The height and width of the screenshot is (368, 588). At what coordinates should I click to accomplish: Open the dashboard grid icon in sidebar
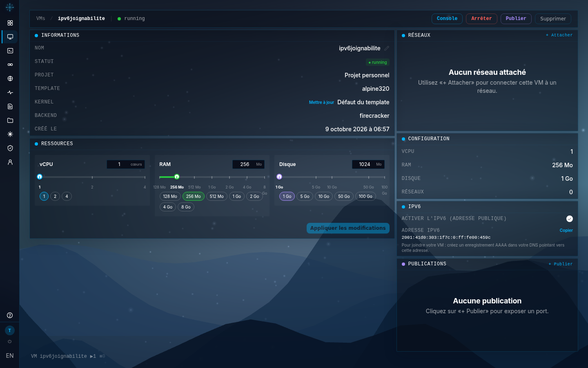[x=10, y=23]
